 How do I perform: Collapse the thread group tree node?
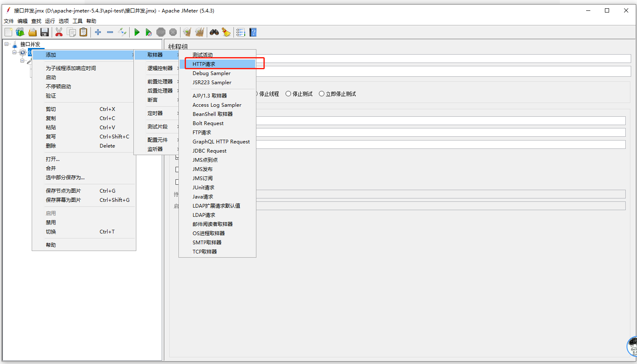click(15, 53)
